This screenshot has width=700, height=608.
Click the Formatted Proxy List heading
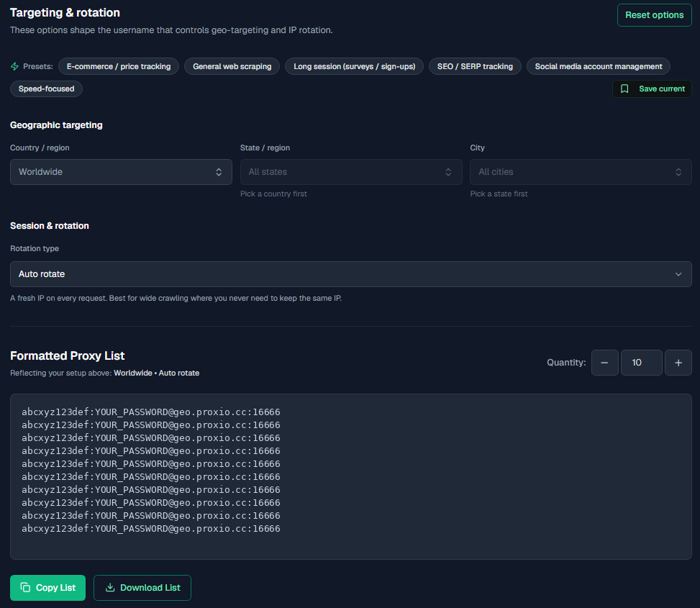tap(68, 355)
